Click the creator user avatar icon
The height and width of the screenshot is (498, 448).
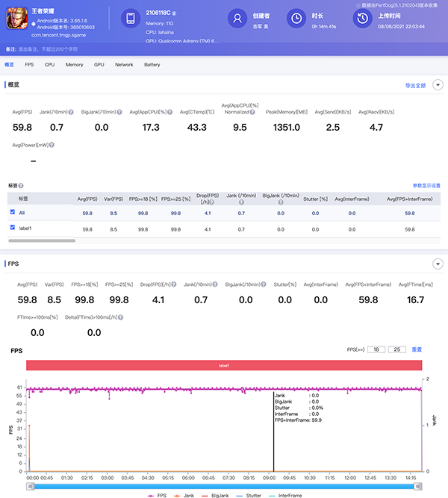pyautogui.click(x=237, y=19)
